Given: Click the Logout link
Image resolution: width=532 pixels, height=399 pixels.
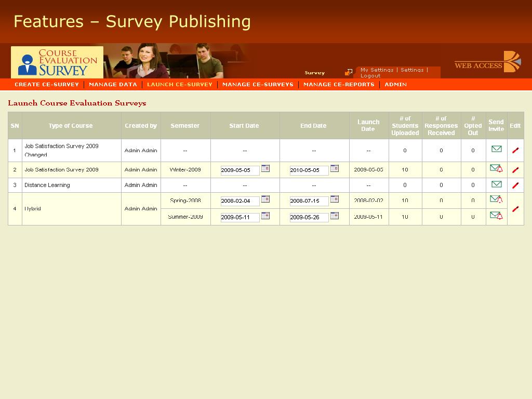Looking at the screenshot, I should tap(370, 76).
